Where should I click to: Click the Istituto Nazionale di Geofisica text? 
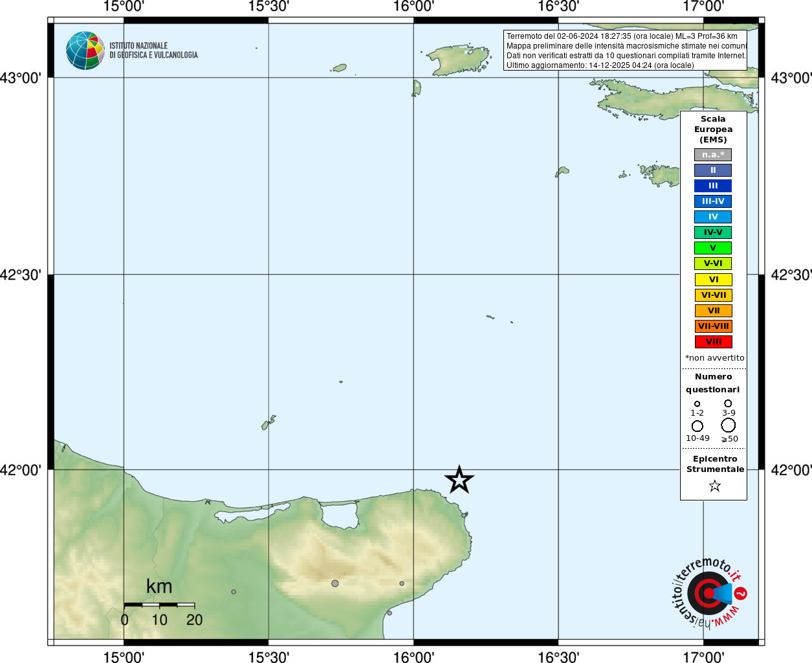[153, 51]
